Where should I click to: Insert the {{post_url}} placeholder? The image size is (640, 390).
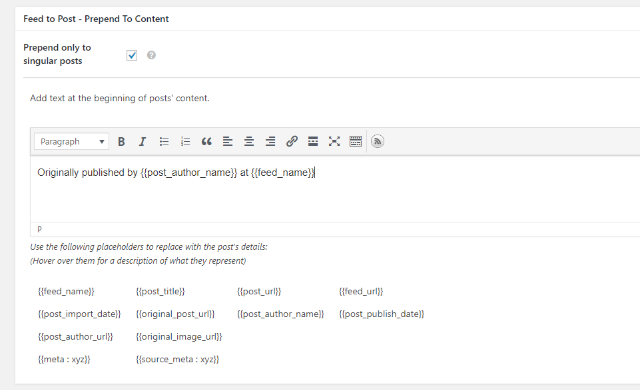(259, 291)
